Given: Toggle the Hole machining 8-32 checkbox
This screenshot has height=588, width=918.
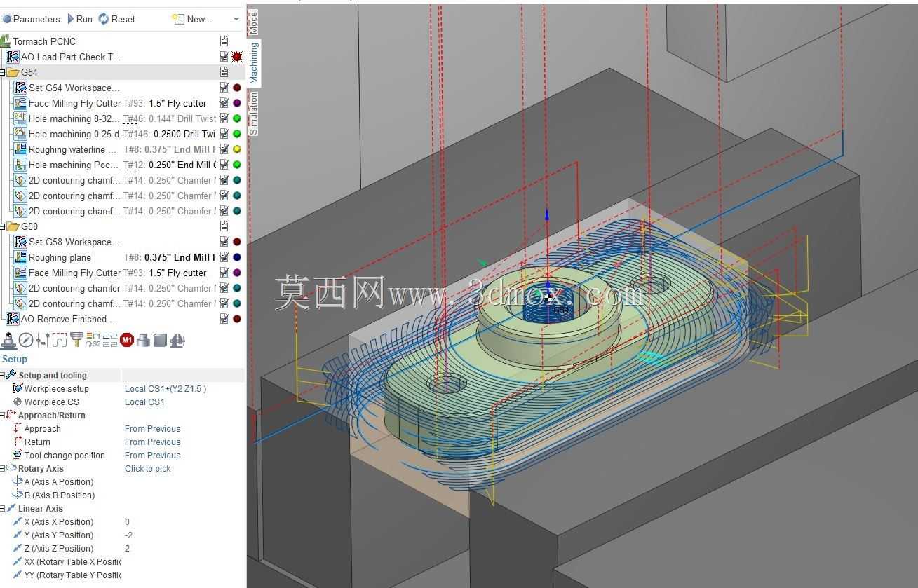Looking at the screenshot, I should [x=224, y=118].
